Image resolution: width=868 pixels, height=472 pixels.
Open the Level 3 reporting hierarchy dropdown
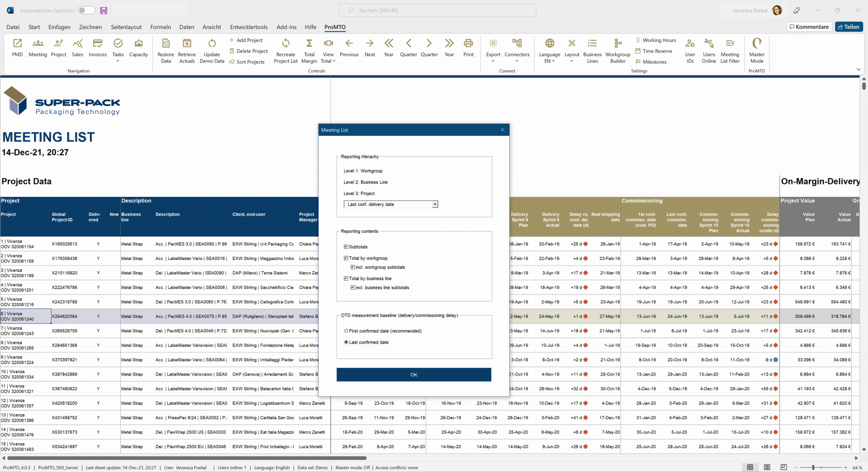pyautogui.click(x=434, y=204)
